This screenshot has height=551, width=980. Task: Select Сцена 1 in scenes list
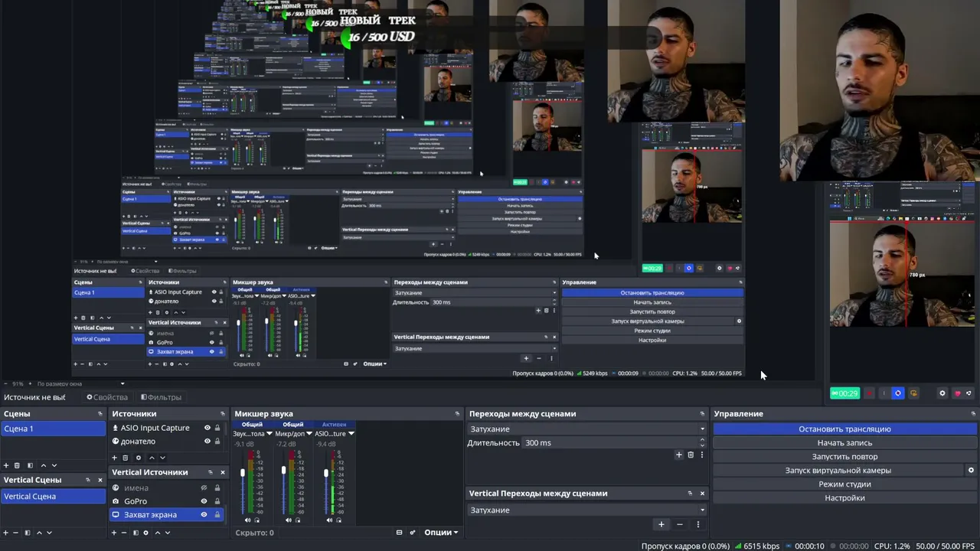click(53, 429)
